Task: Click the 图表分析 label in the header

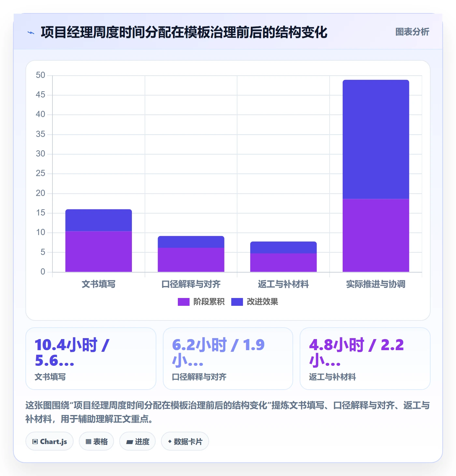Action: coord(412,32)
